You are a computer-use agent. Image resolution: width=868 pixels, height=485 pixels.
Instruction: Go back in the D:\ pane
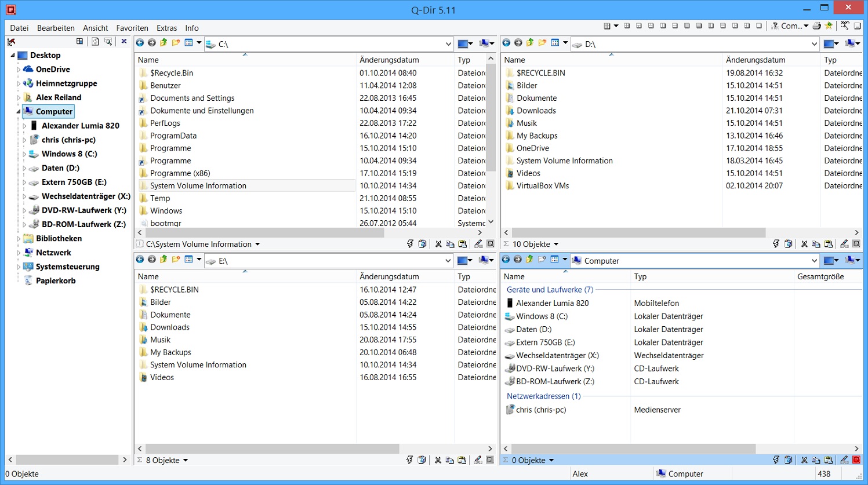pyautogui.click(x=506, y=43)
